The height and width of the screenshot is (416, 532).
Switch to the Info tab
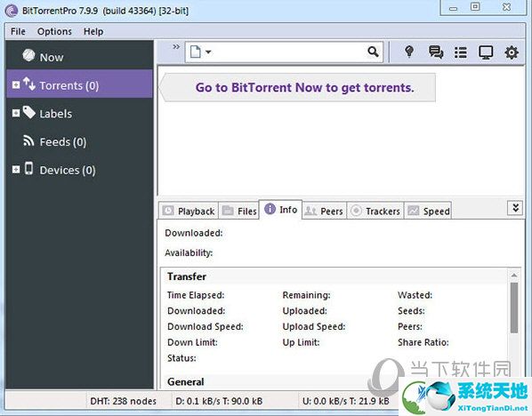pos(280,209)
